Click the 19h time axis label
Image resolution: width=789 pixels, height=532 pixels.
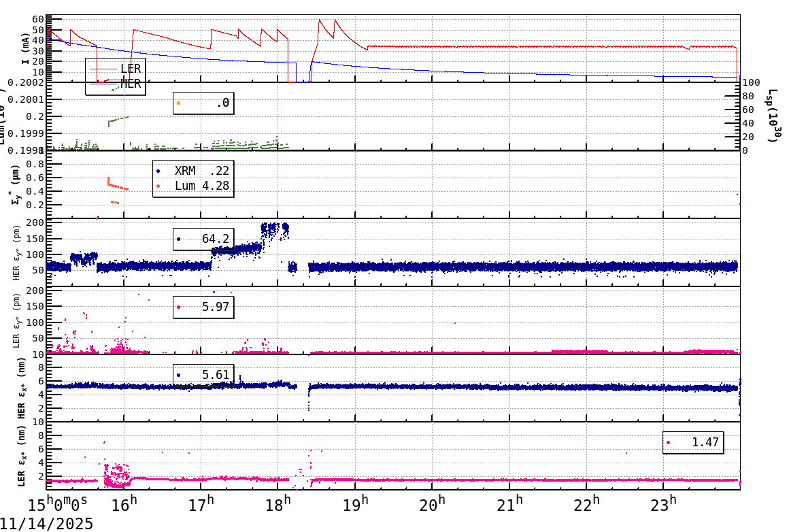click(355, 504)
